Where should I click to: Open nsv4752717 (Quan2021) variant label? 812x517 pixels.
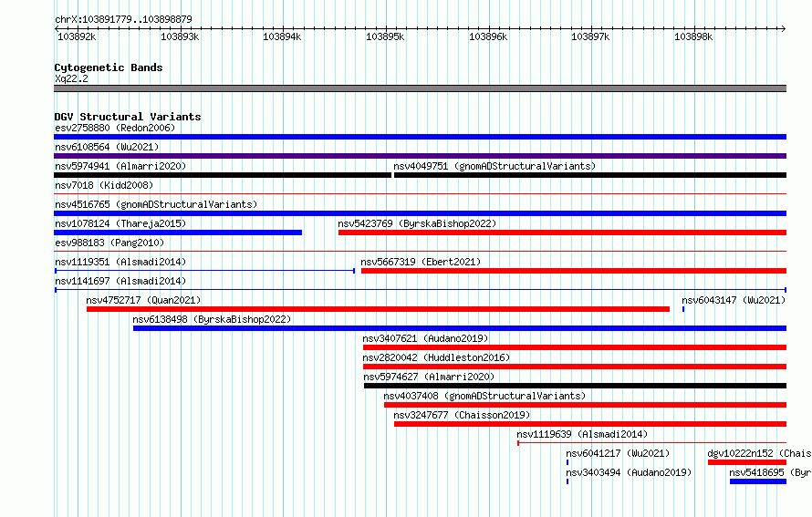(x=143, y=300)
